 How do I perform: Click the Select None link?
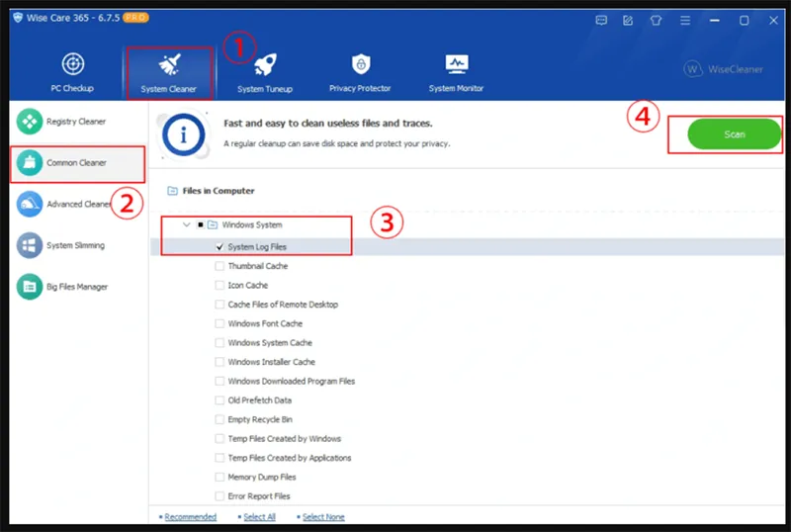pyautogui.click(x=323, y=517)
